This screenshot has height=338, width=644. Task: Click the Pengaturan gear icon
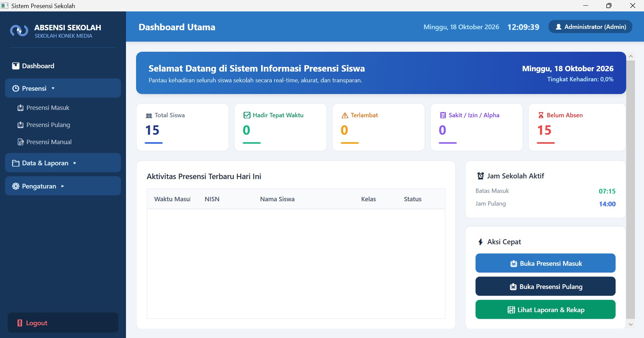(15, 186)
